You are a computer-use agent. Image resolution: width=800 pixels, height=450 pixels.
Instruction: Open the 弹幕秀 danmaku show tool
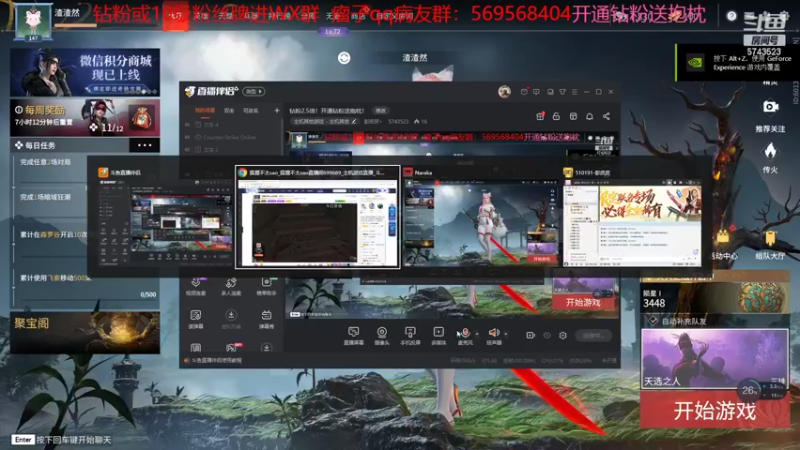266,318
